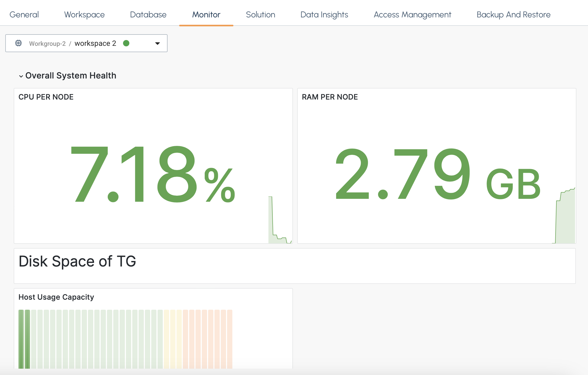Open the workspace selector dropdown arrow
This screenshot has height=375, width=588.
click(x=157, y=43)
